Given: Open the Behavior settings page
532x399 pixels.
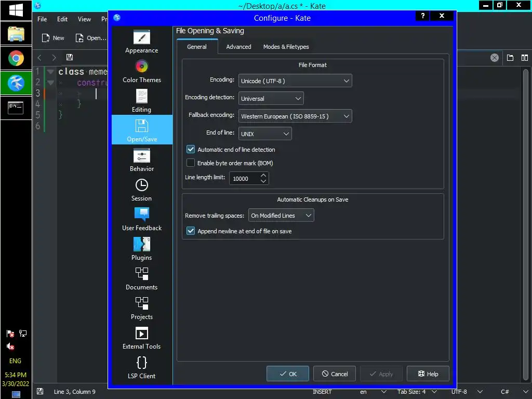Looking at the screenshot, I should tap(142, 159).
